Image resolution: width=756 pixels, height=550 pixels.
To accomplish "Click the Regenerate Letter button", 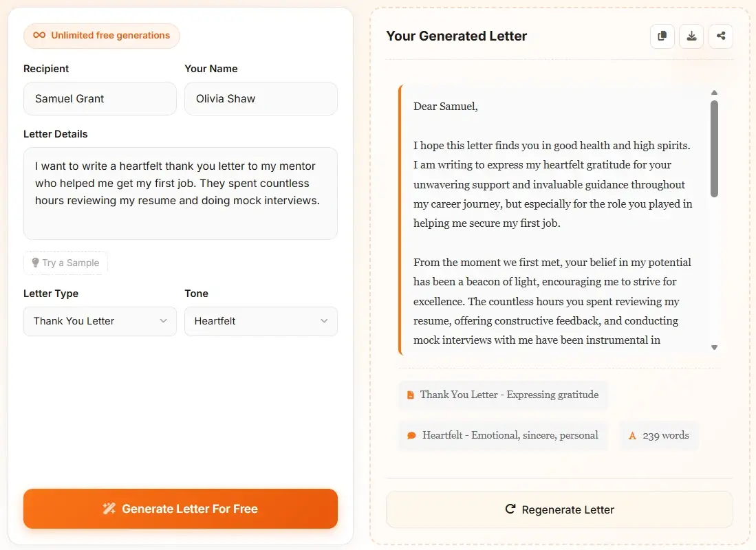I will [x=559, y=509].
